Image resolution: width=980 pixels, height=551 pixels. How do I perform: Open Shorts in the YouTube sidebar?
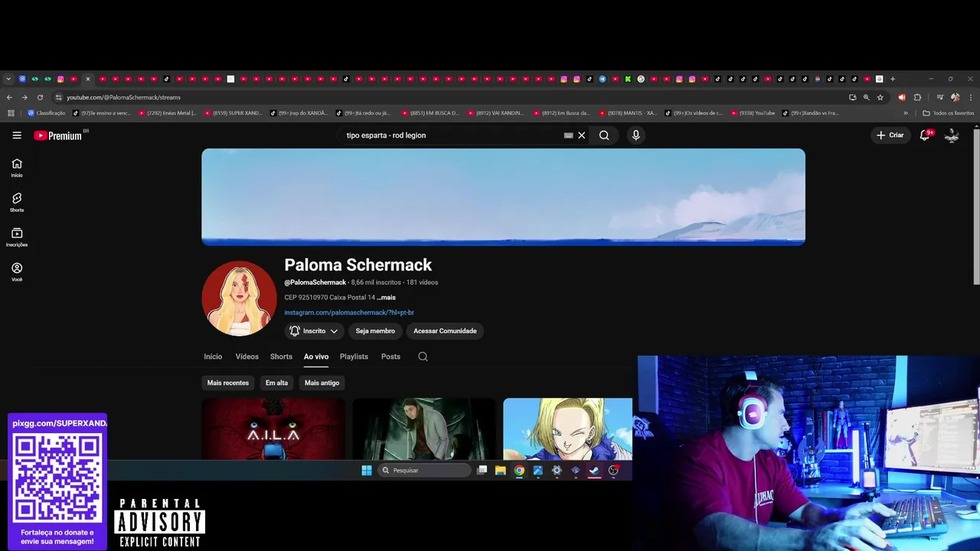(17, 202)
